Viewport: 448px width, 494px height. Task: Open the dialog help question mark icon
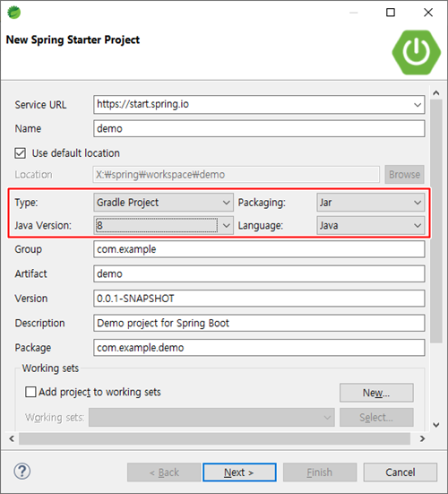[22, 472]
